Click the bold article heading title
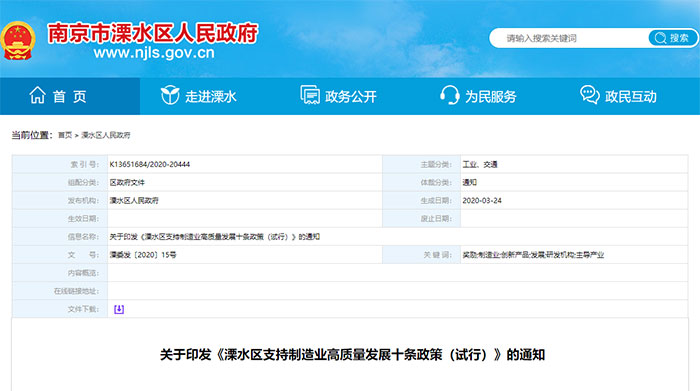The height and width of the screenshot is (391, 700). click(352, 354)
